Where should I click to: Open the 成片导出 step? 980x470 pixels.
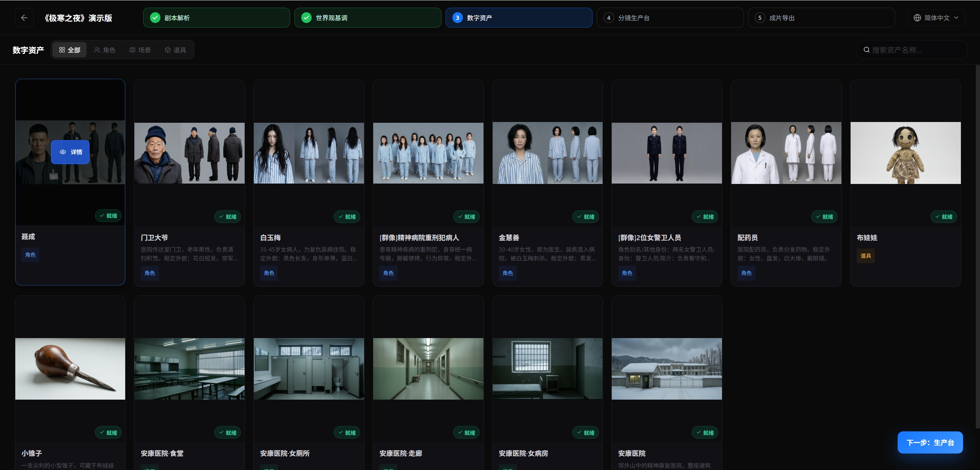pos(821,18)
